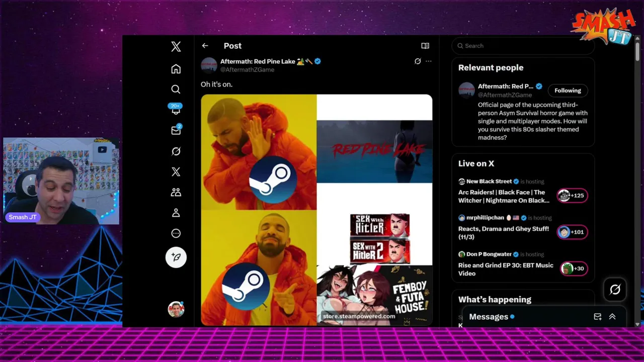Open Rise and Grind EP 30 space
644x362 pixels.
click(x=506, y=269)
